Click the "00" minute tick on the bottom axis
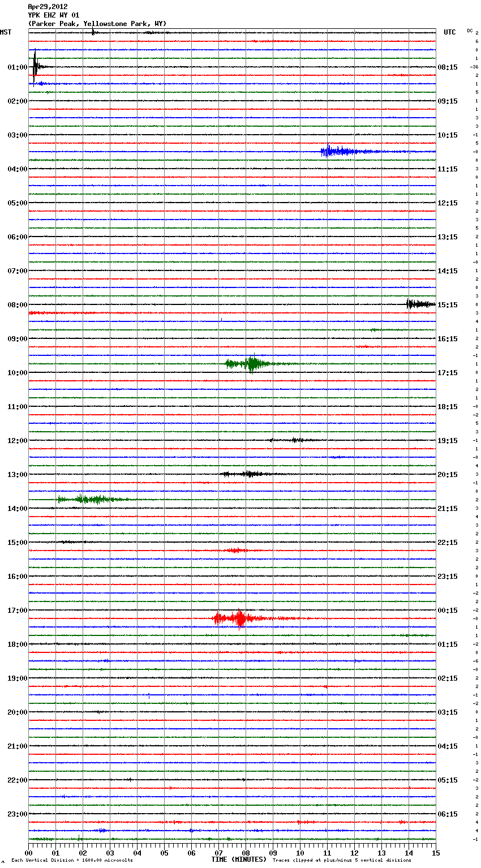This screenshot has width=481, height=868. click(x=28, y=853)
